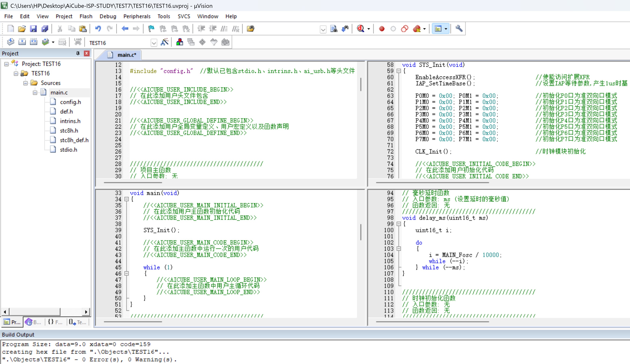Click the Paste clipboard icon
Viewport: 630px width, 364px height.
tap(83, 29)
